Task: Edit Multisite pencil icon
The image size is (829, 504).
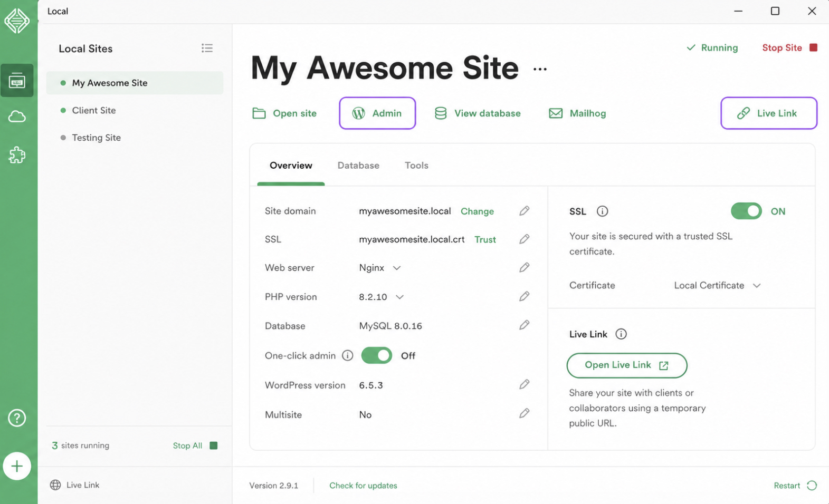Action: point(524,413)
